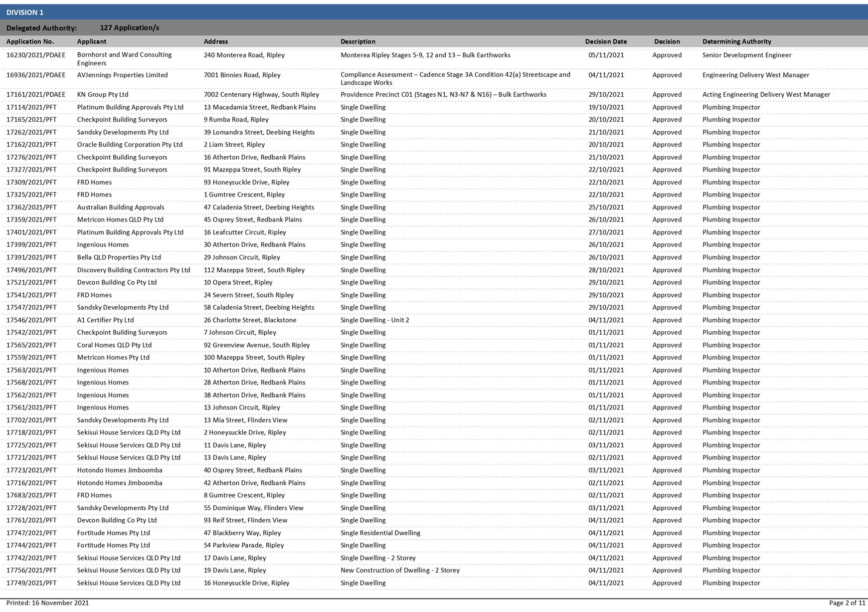Select Australian Building Approvals applicant

click(121, 207)
